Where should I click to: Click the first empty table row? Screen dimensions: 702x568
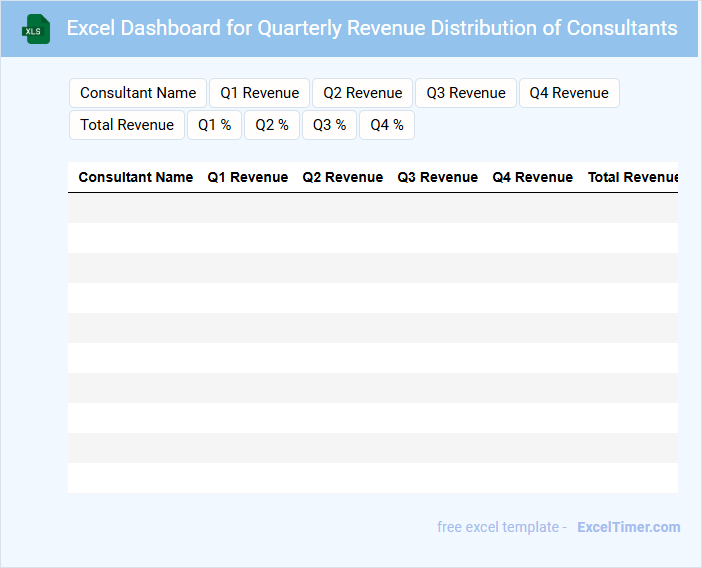click(373, 208)
